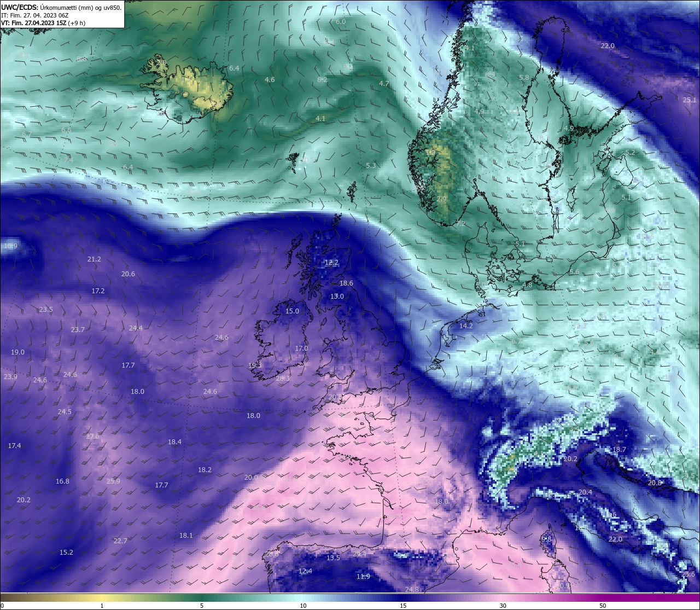Click the value 5.8 over Sweden

coord(524,78)
